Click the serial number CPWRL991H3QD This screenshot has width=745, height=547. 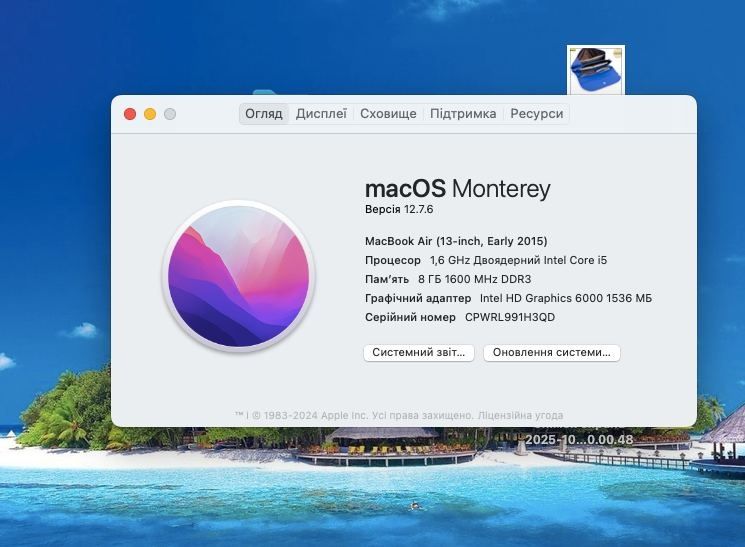point(510,317)
